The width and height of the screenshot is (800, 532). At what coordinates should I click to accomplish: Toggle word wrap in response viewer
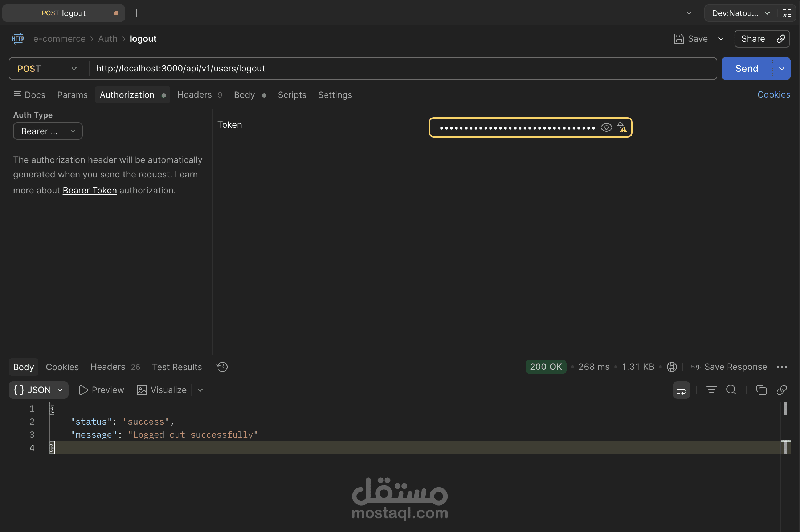[681, 390]
